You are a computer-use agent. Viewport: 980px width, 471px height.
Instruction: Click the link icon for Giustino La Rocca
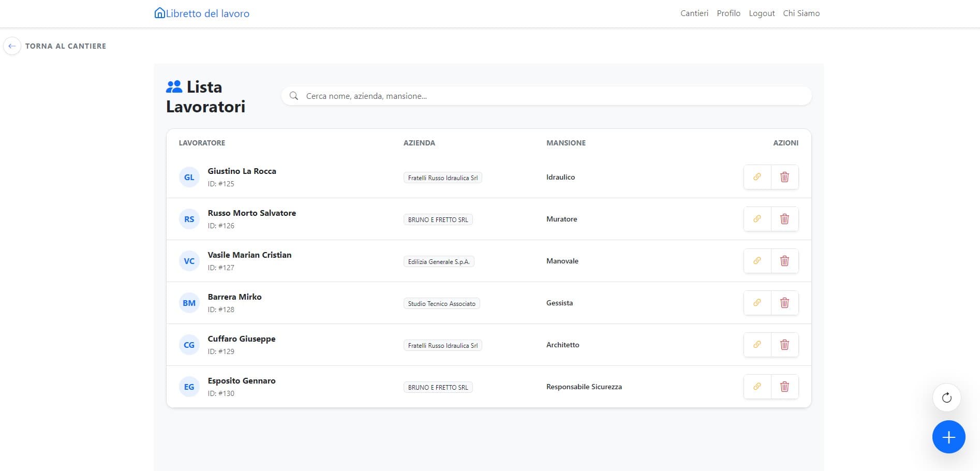(x=757, y=177)
